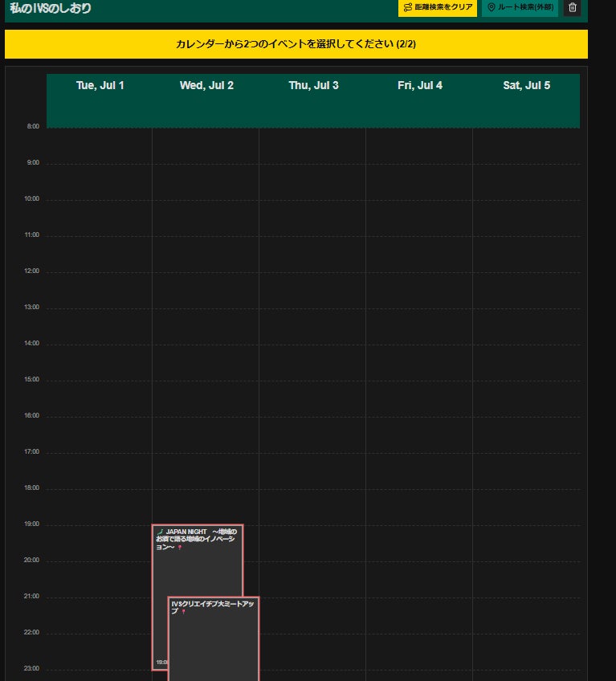Click the 18:00 time label
This screenshot has width=616, height=681.
[x=31, y=487]
